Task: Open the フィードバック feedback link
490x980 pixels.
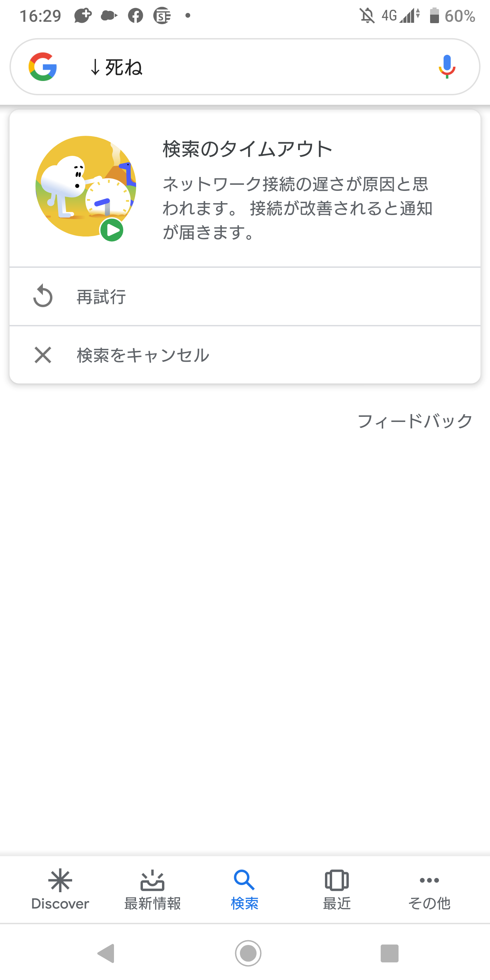Action: (x=415, y=422)
